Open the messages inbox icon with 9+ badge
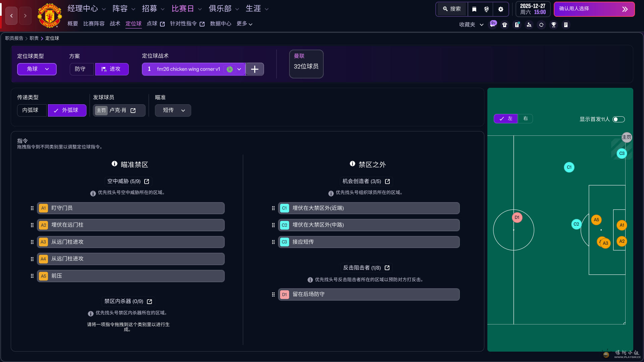Viewport: 644px width, 362px height. click(x=492, y=25)
